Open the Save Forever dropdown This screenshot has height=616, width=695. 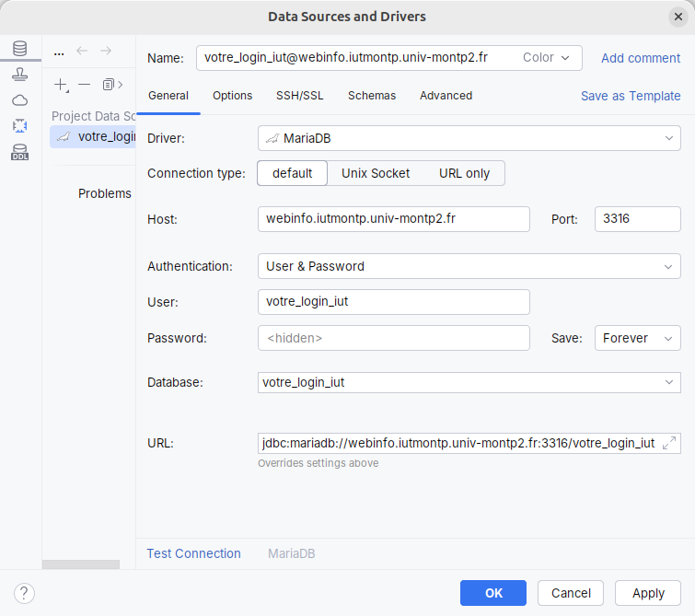pos(637,338)
